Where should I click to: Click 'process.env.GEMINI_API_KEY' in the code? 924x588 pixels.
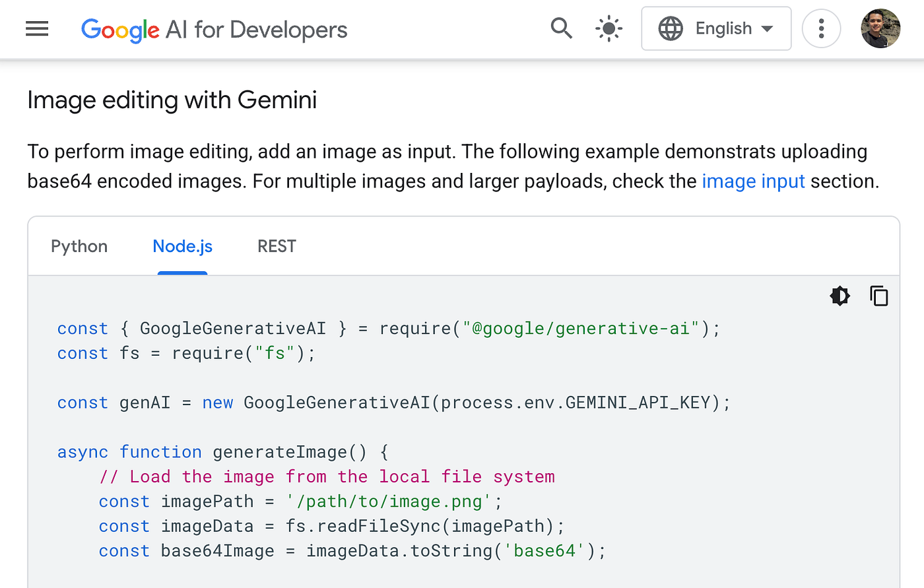pyautogui.click(x=576, y=403)
